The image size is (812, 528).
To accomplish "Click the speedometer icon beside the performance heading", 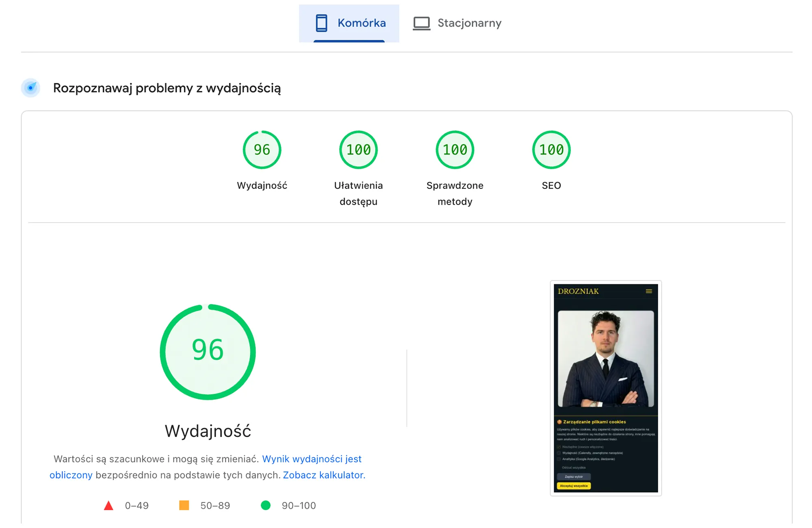I will 30,88.
